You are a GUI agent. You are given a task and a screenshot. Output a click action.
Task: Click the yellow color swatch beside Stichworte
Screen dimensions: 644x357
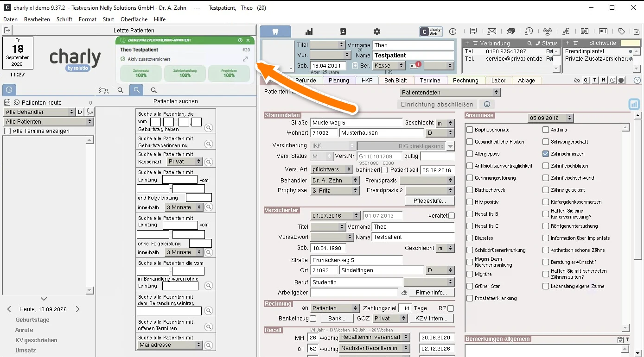click(x=631, y=43)
